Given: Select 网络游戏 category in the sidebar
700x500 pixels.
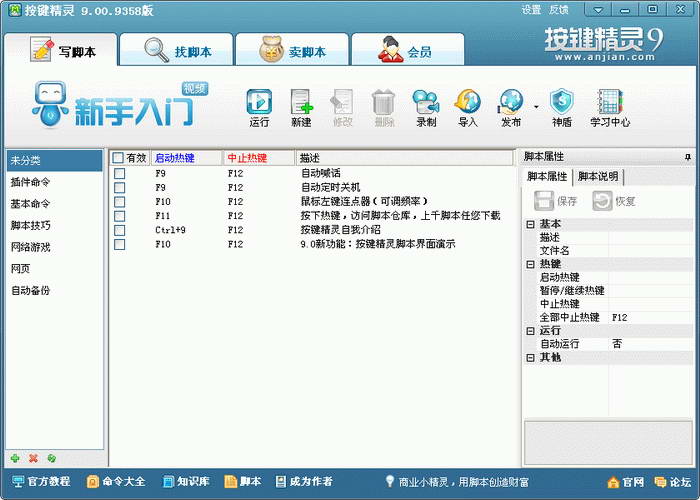Looking at the screenshot, I should pyautogui.click(x=30, y=247).
